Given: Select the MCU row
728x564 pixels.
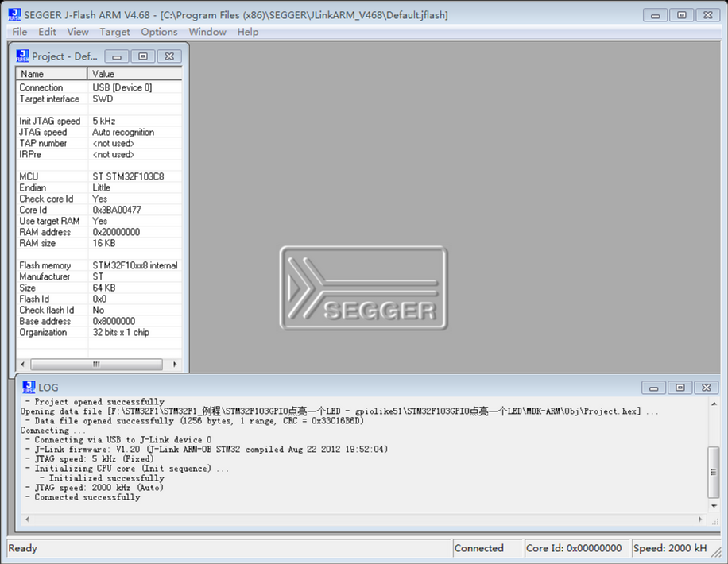Looking at the screenshot, I should [x=99, y=176].
